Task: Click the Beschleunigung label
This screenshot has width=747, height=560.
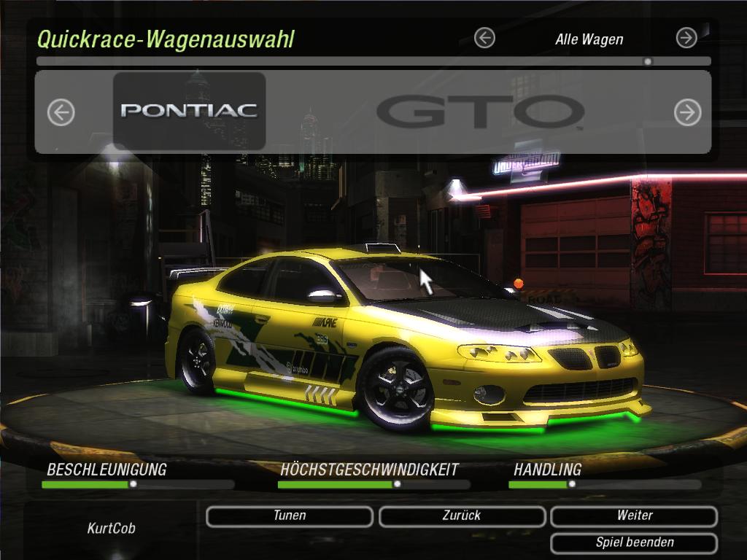Action: point(107,470)
